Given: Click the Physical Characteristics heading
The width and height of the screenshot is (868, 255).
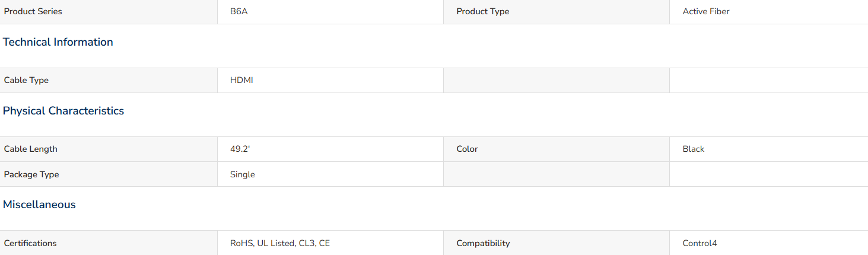Looking at the screenshot, I should click(63, 111).
